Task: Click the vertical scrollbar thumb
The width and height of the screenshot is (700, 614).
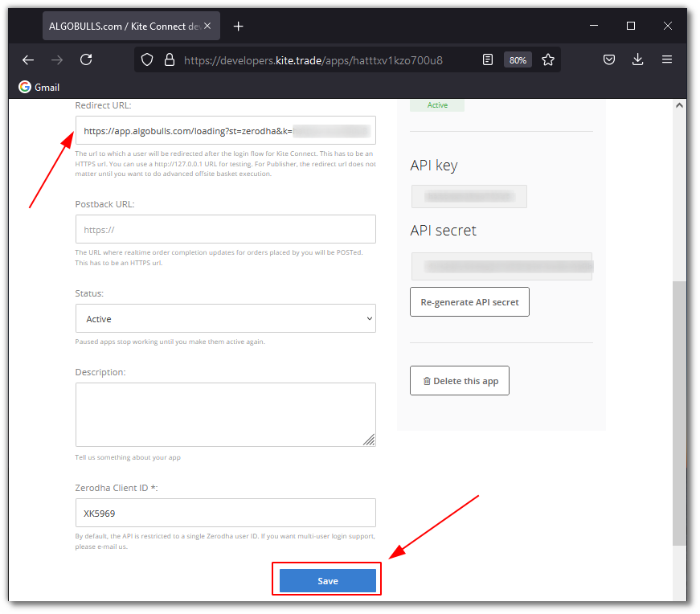Action: coord(679,413)
